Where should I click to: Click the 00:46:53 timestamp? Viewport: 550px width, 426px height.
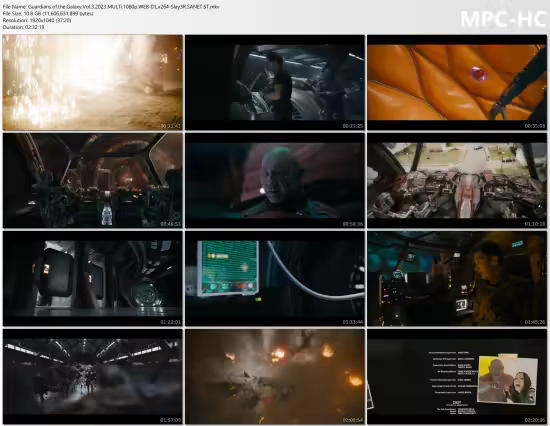[x=170, y=224]
